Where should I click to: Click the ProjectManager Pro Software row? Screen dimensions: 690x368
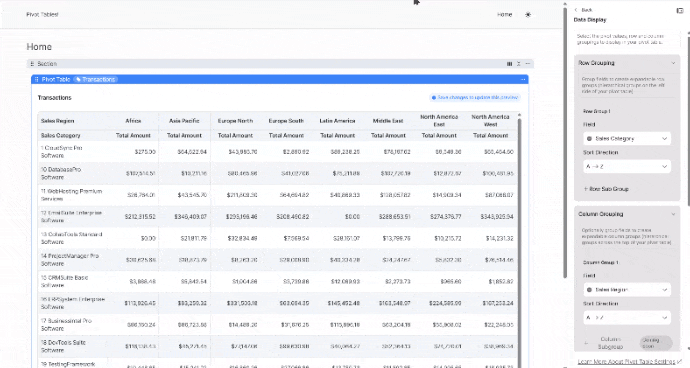point(277,260)
